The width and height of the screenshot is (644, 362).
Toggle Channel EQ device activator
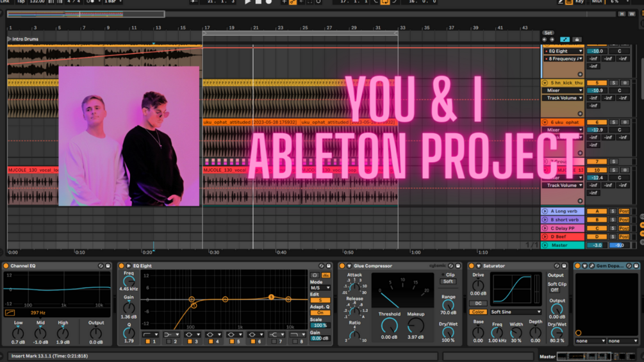pos(6,266)
